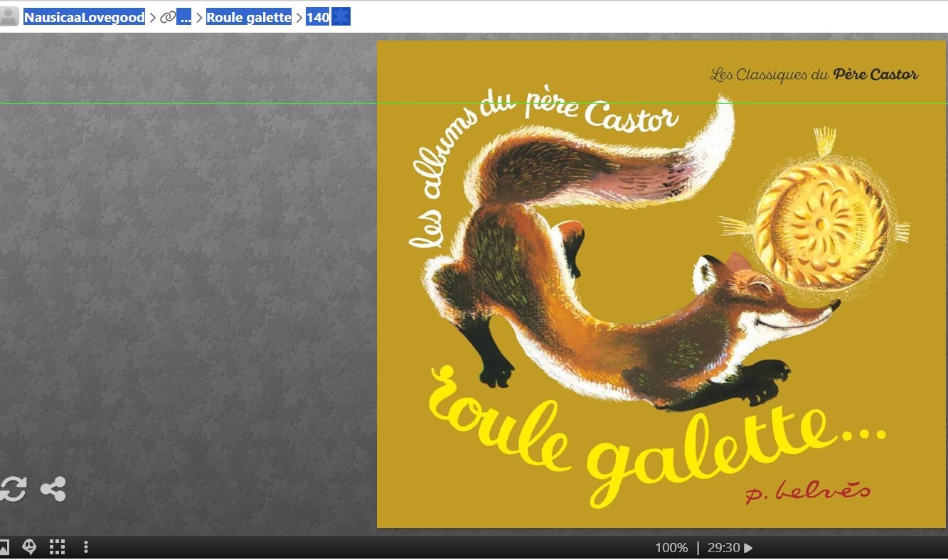Click the 140 pieces breadcrumb link

coord(318,18)
